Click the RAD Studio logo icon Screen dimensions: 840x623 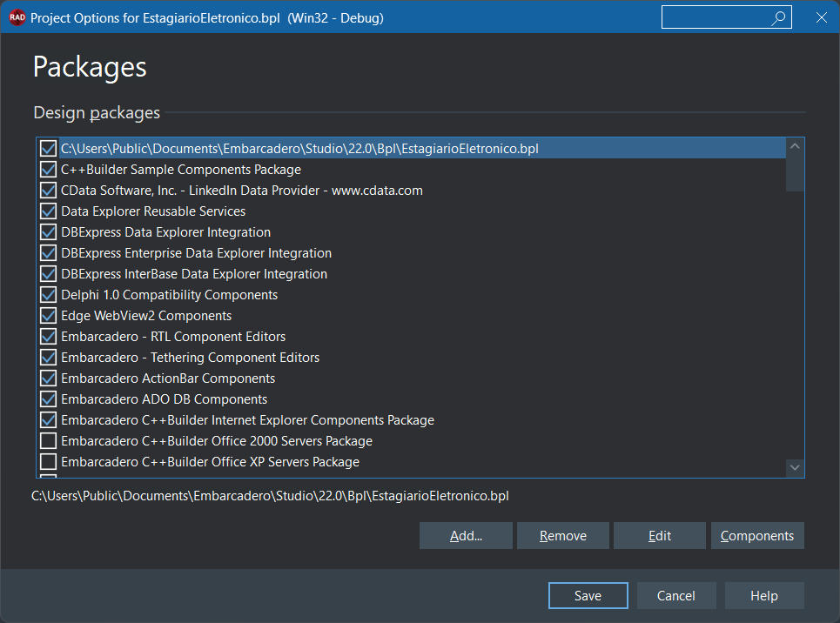click(x=17, y=17)
